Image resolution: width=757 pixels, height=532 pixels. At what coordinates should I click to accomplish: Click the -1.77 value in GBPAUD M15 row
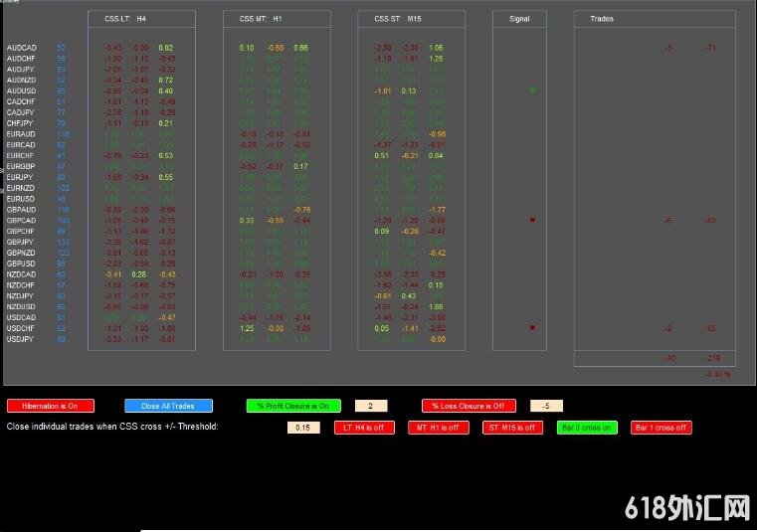click(437, 210)
